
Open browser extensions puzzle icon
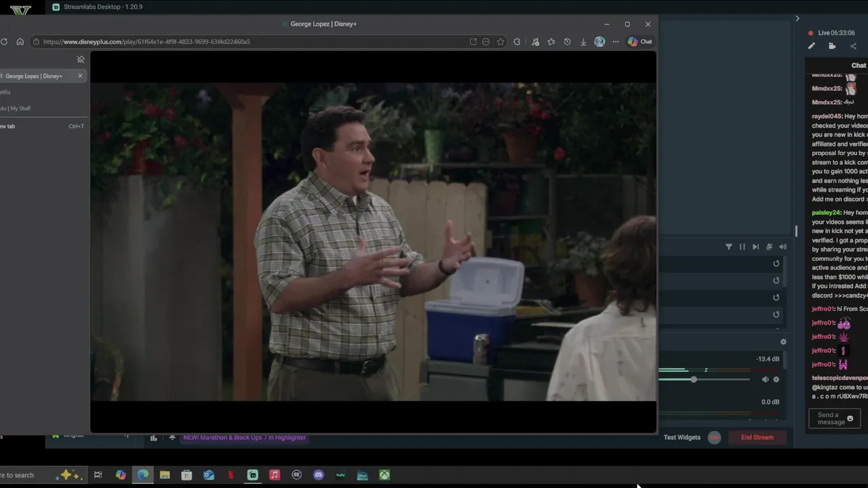coord(517,41)
